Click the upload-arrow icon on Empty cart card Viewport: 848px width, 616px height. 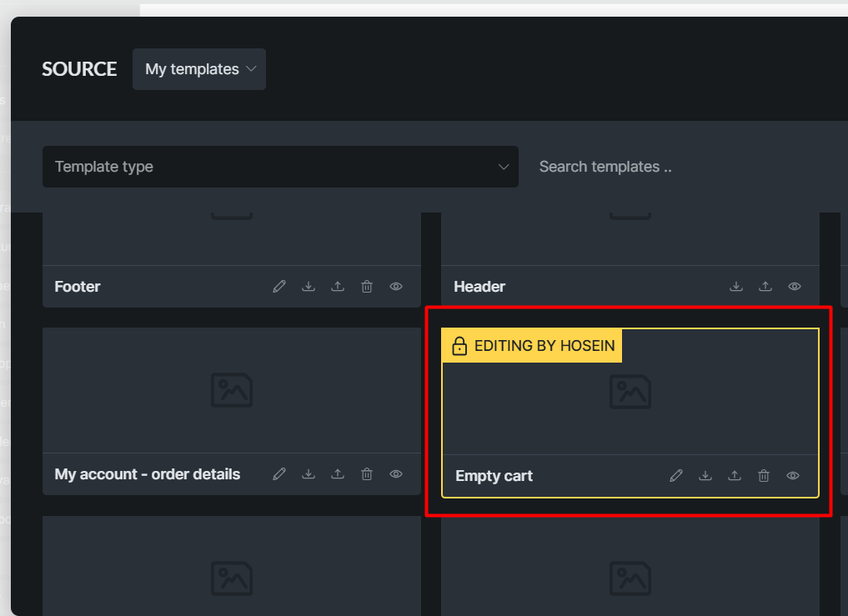point(735,476)
